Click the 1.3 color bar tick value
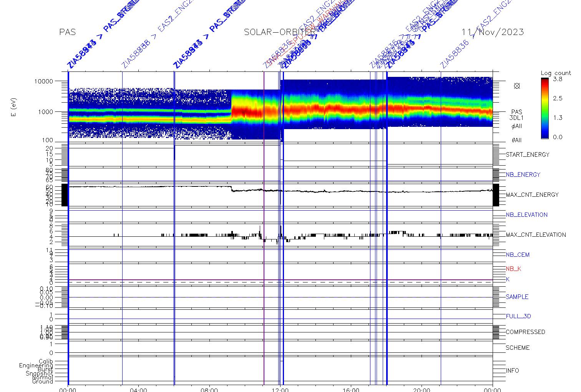581x392 pixels. [558, 118]
